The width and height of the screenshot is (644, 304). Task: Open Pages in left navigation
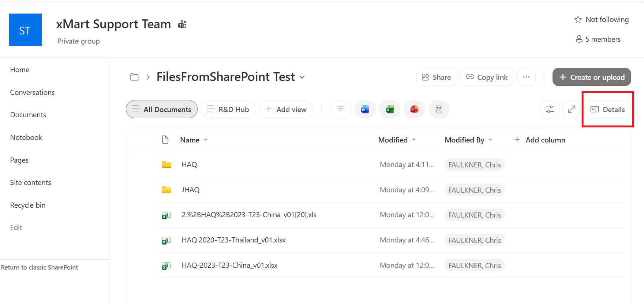click(19, 160)
